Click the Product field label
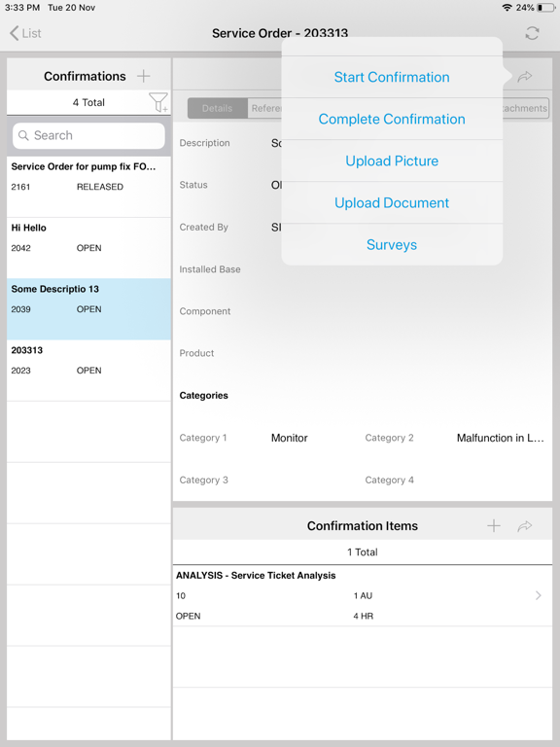This screenshot has height=747, width=560. 196,353
